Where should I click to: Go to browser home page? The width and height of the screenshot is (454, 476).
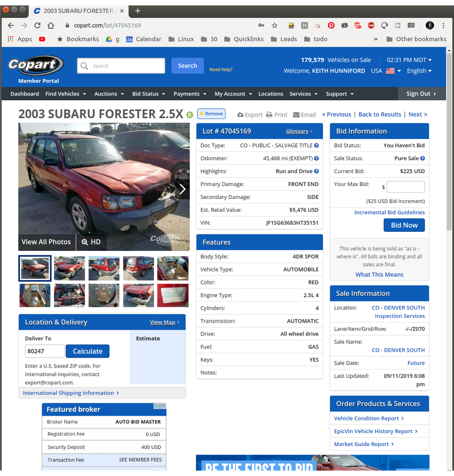point(51,25)
